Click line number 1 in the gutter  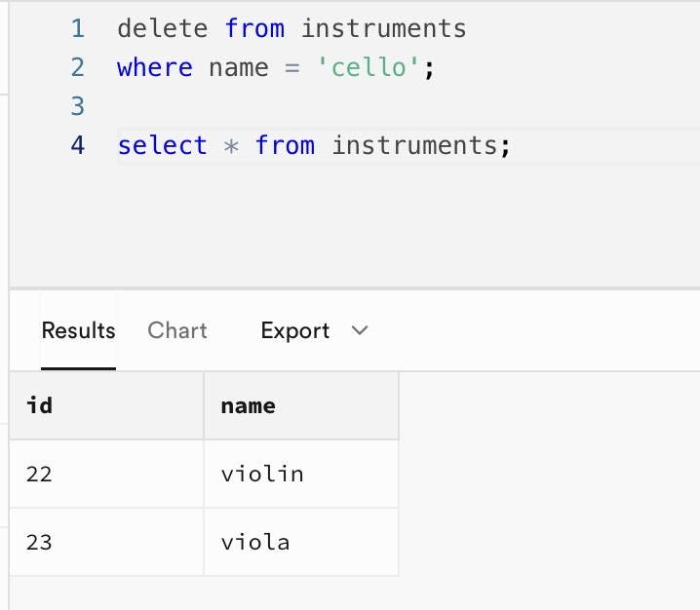tap(78, 29)
